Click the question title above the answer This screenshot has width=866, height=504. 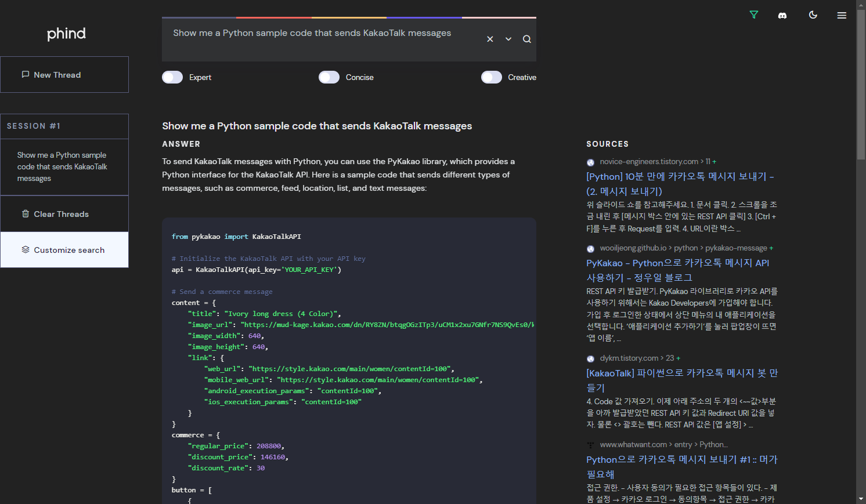(x=317, y=126)
